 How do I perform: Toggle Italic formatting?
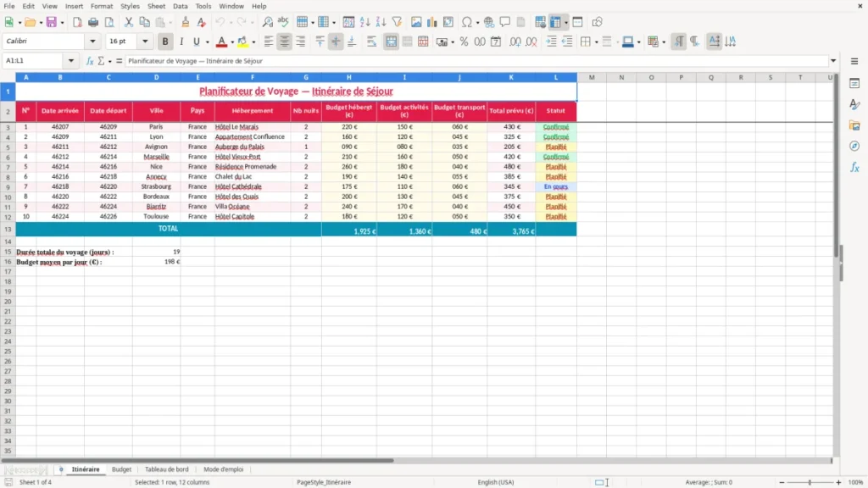tap(181, 42)
